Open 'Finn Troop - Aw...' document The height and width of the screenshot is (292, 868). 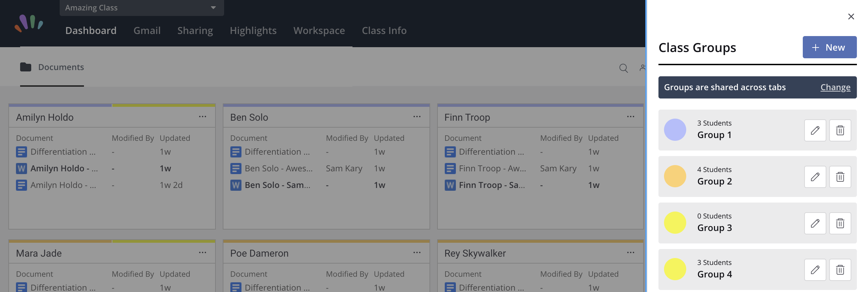(492, 169)
